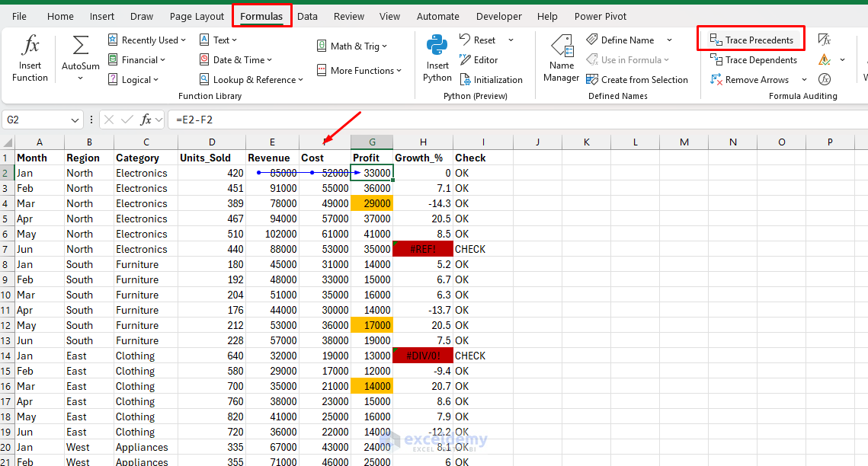
Task: Open the Review tab
Action: [x=349, y=16]
